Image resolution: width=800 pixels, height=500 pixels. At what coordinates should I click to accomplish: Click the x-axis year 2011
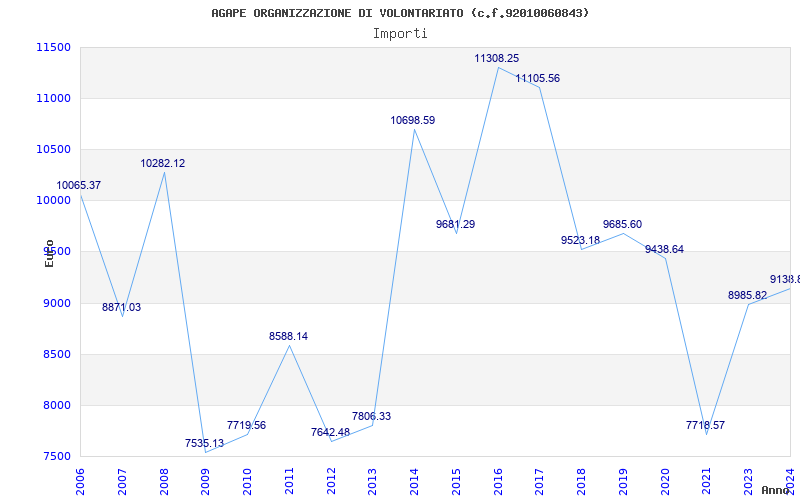click(289, 482)
